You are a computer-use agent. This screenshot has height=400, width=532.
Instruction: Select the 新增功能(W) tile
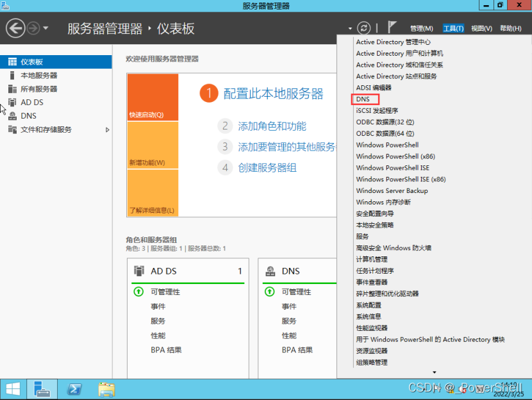153,146
